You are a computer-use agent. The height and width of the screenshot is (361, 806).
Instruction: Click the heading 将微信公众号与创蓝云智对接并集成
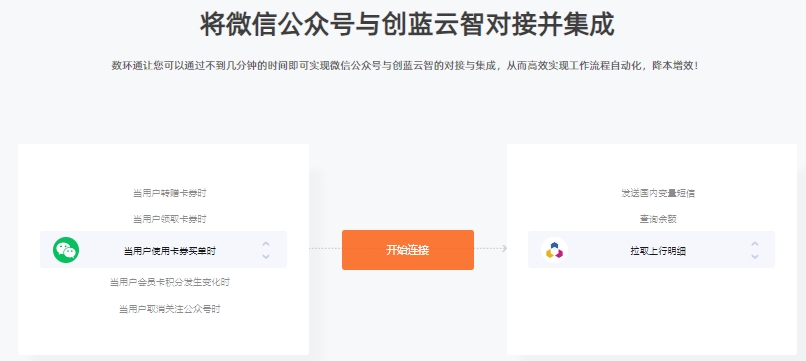pos(407,25)
